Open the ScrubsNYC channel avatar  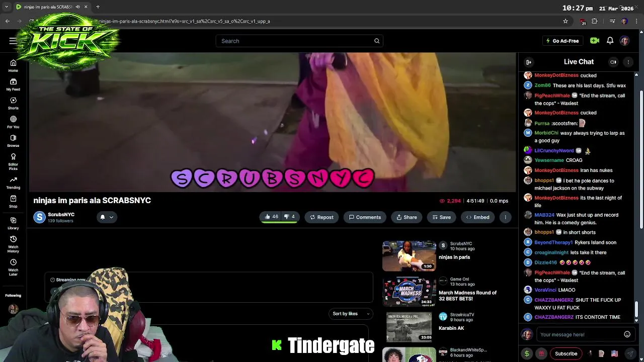[x=39, y=217]
